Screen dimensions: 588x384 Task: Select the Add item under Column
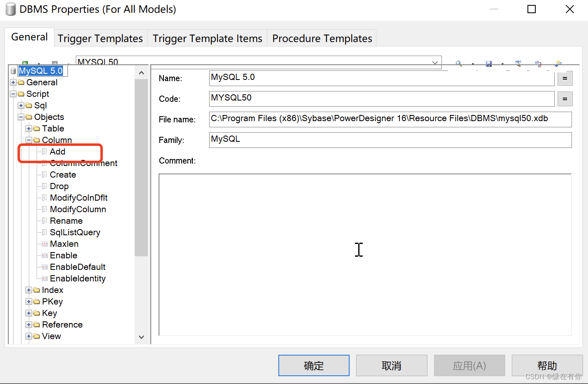(58, 152)
